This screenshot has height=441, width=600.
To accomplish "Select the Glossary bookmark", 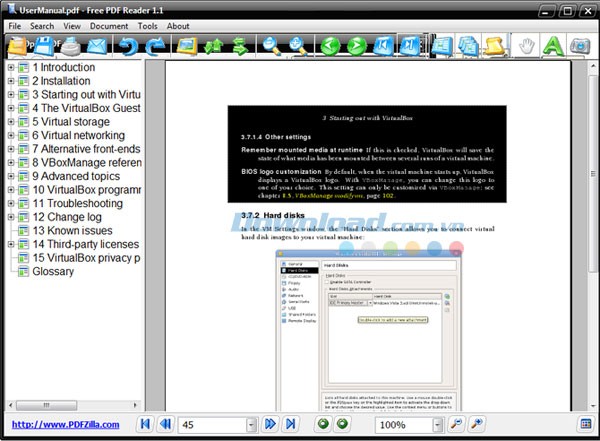I will click(x=53, y=271).
